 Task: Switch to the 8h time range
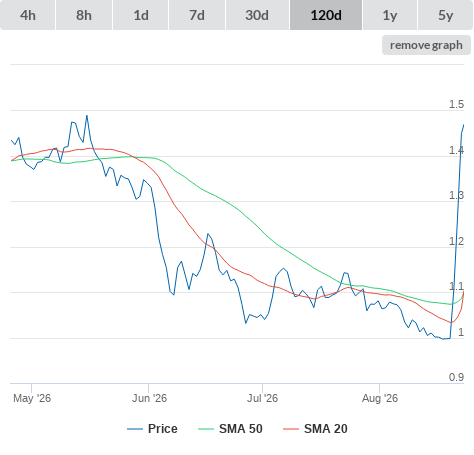(84, 15)
